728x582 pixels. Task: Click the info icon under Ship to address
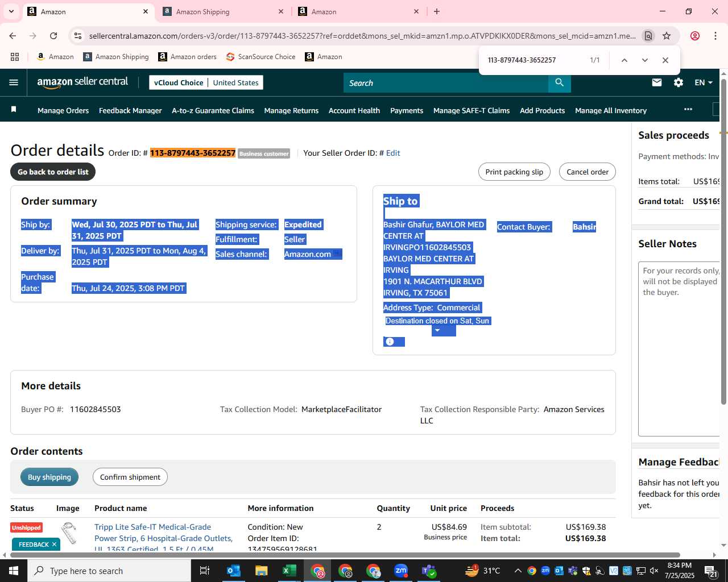click(x=390, y=342)
